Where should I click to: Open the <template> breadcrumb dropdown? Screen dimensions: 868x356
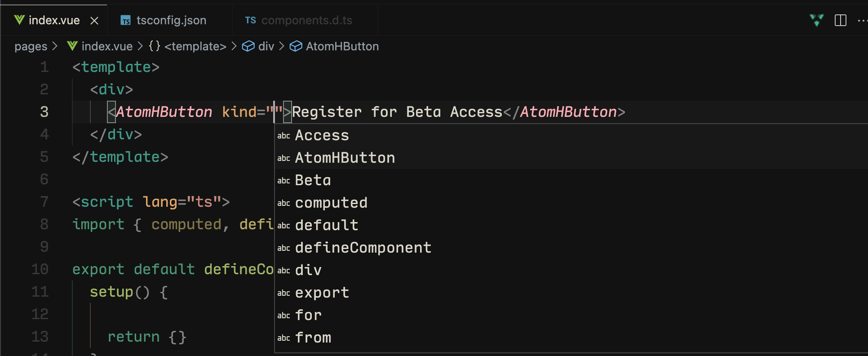point(195,46)
